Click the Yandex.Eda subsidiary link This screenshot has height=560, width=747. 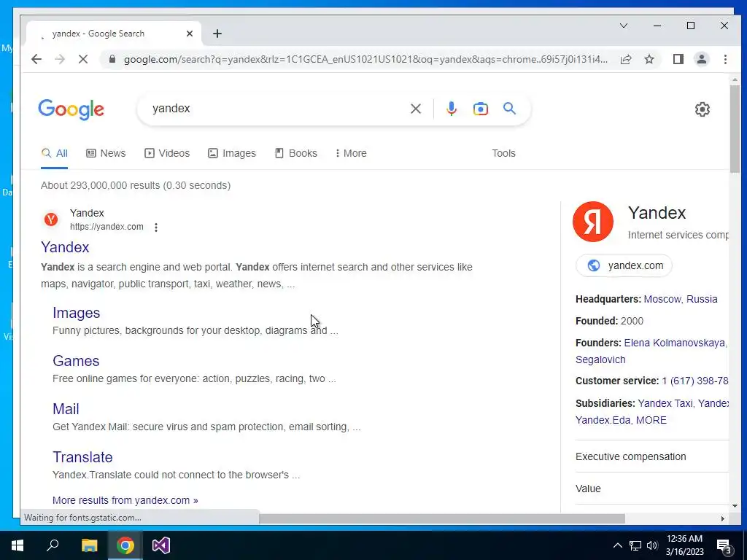[603, 420]
